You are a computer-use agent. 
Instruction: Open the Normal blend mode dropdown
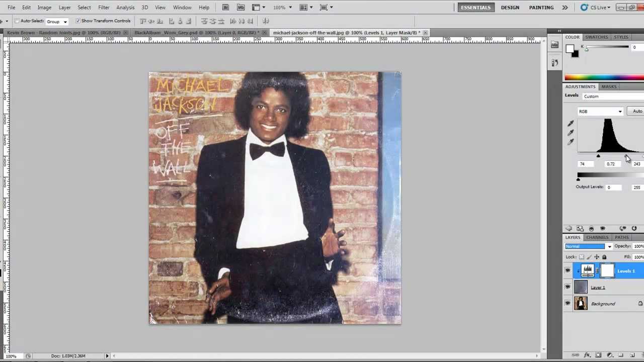[588, 246]
